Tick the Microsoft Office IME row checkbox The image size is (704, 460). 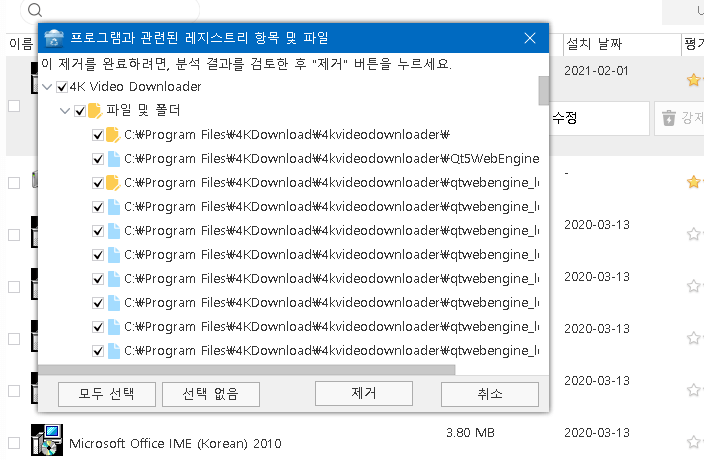[x=14, y=442]
